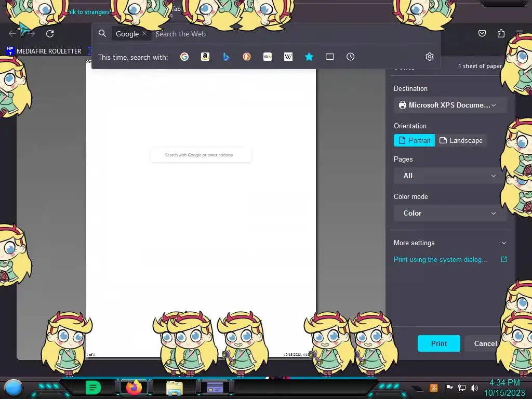Go back with the back arrow
Screen dimensions: 532x399
tap(12, 34)
